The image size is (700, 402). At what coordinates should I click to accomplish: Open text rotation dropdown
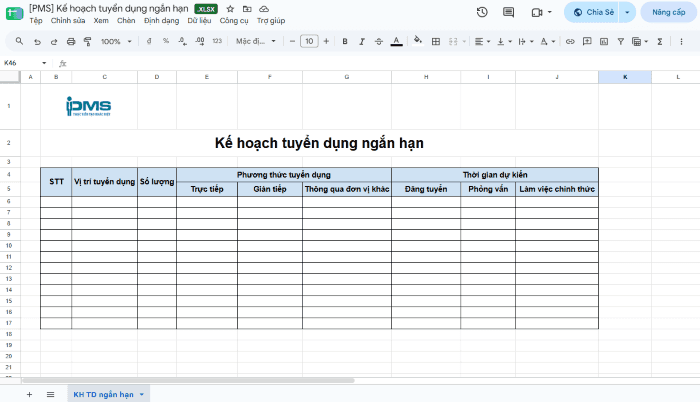click(547, 42)
